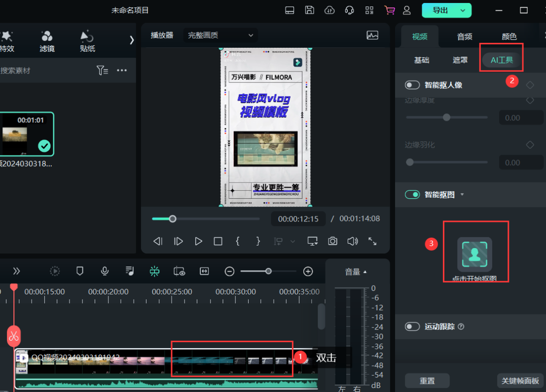Open the 完整画质 quality dropdown
Viewport: 546px width, 392px height.
tap(220, 35)
